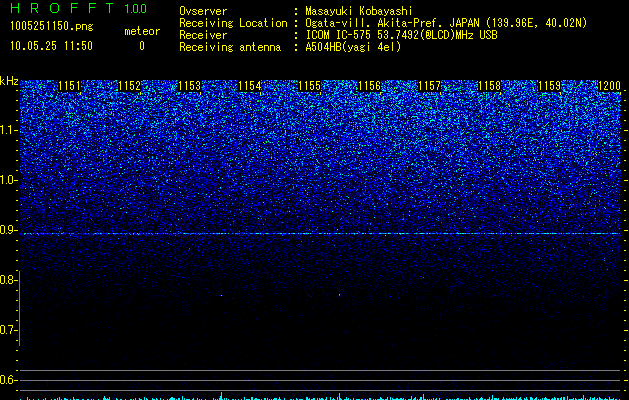
Task: Click the bright spot below 0.8 kHz near 1153
Action: click(x=221, y=296)
